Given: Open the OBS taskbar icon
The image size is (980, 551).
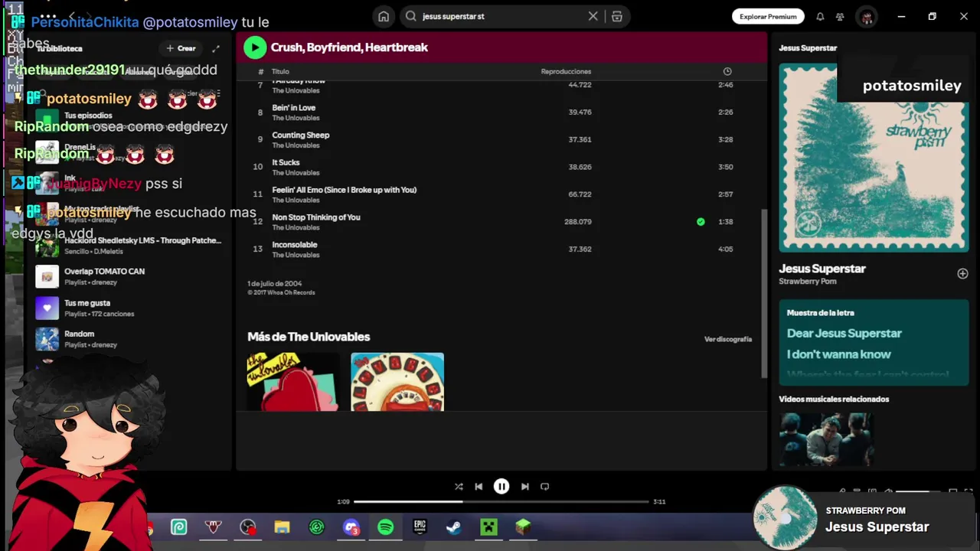Looking at the screenshot, I should [x=247, y=527].
